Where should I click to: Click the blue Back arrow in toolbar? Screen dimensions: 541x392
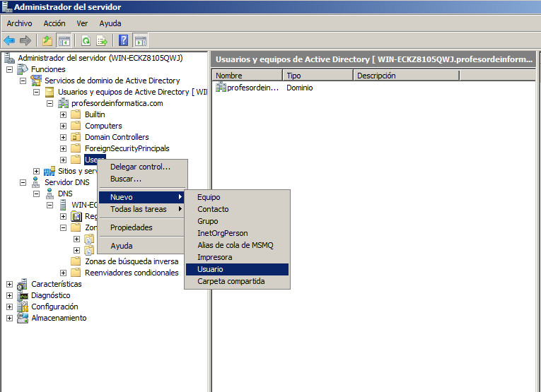pyautogui.click(x=9, y=40)
